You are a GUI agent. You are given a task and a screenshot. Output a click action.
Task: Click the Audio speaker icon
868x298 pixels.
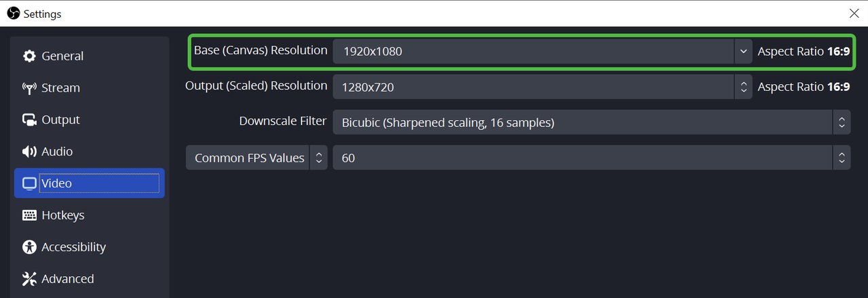click(29, 152)
